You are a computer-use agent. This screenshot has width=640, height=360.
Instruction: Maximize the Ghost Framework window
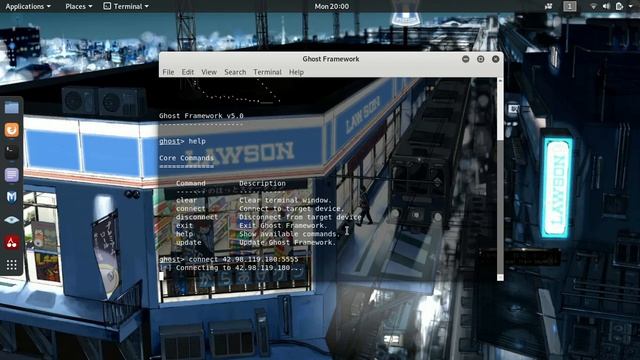[480, 59]
